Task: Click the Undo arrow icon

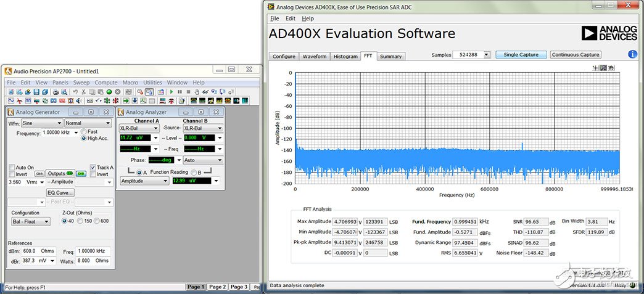Action: [x=75, y=92]
